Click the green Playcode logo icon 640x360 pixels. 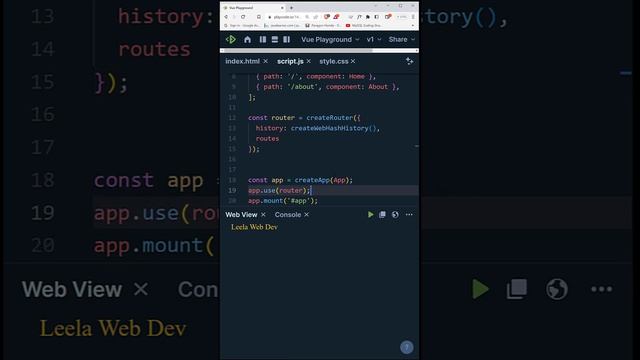click(x=231, y=40)
